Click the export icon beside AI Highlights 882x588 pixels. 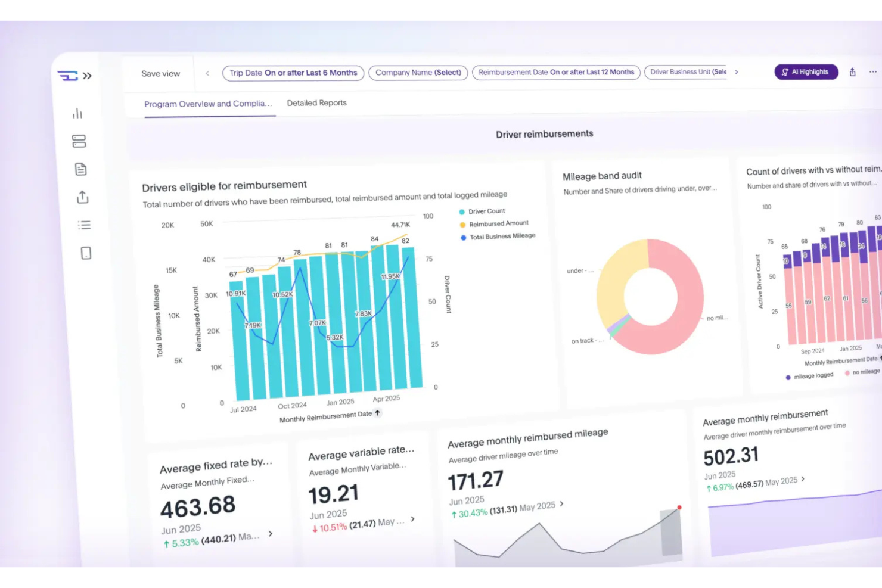point(852,71)
